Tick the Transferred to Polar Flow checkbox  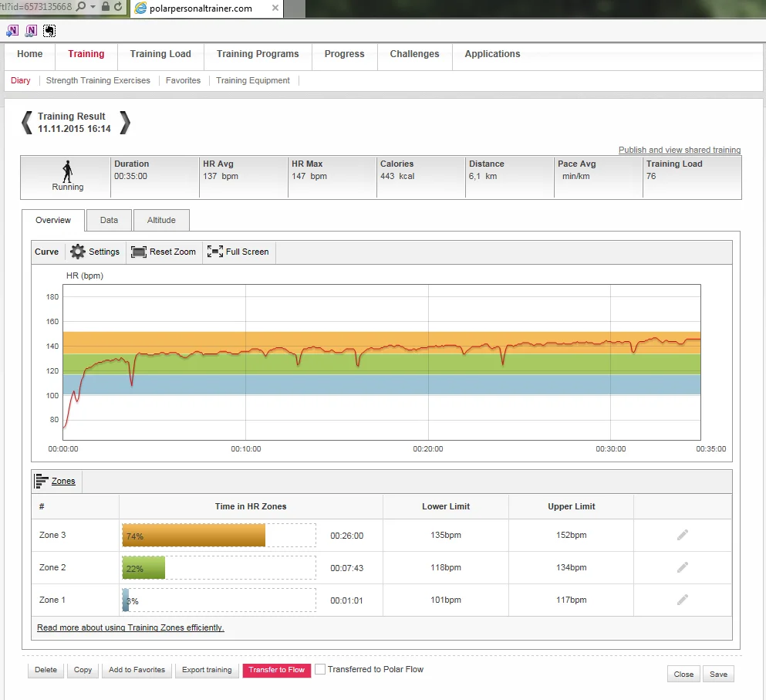pos(320,670)
